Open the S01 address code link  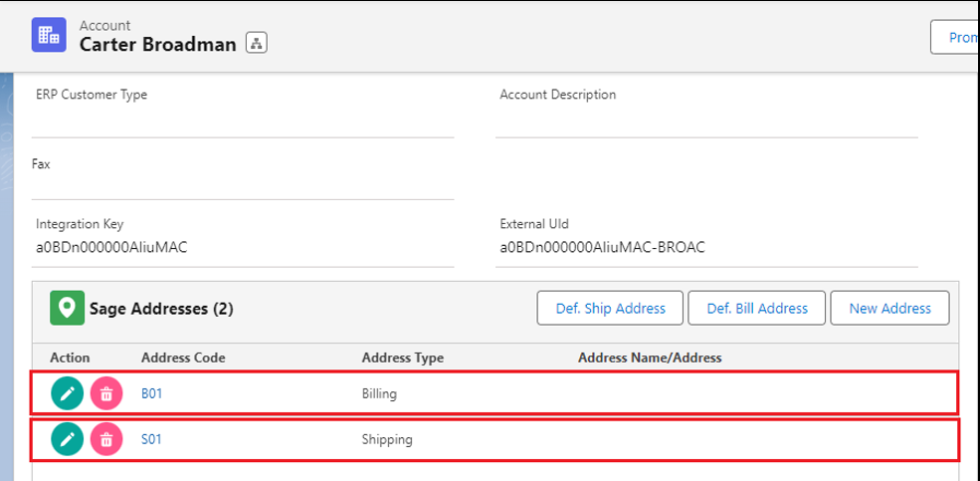point(151,439)
